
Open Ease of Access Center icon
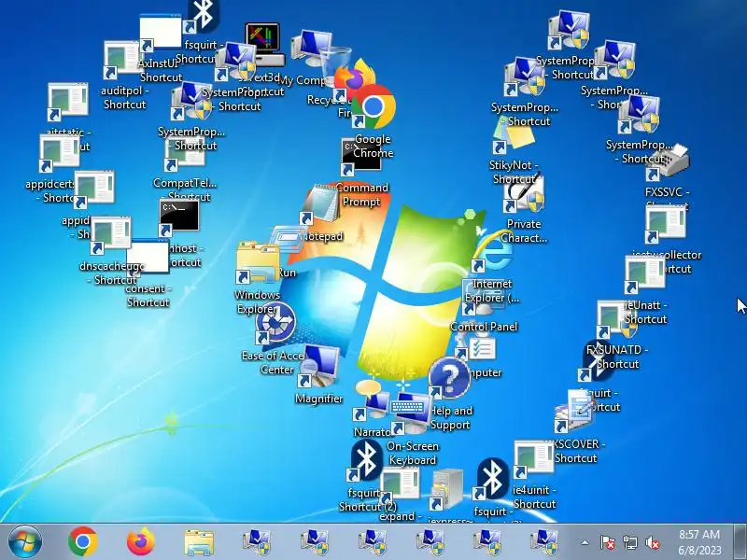tap(275, 322)
